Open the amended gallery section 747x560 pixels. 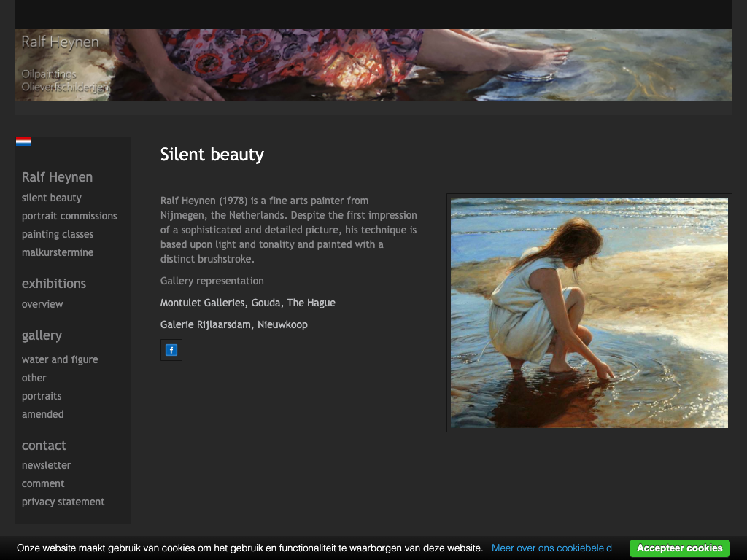(x=43, y=414)
